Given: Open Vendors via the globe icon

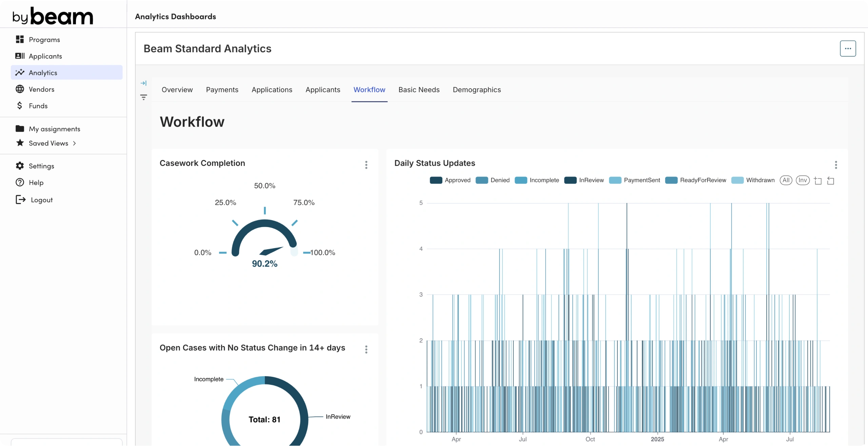Looking at the screenshot, I should 20,89.
